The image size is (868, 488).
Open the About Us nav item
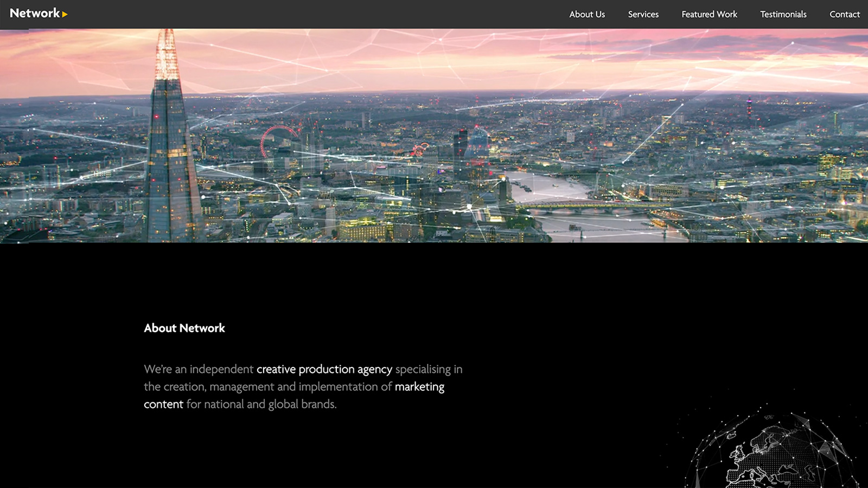(x=586, y=15)
